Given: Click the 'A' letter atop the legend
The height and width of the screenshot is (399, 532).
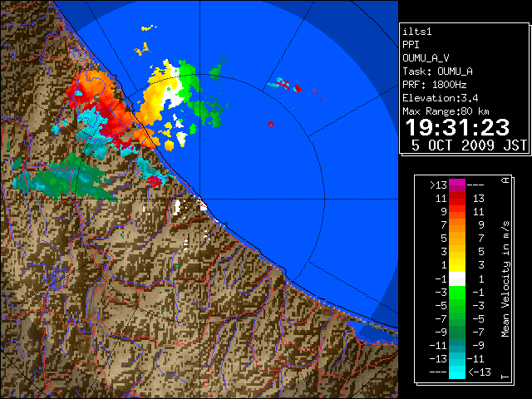Looking at the screenshot, I should click(505, 180).
